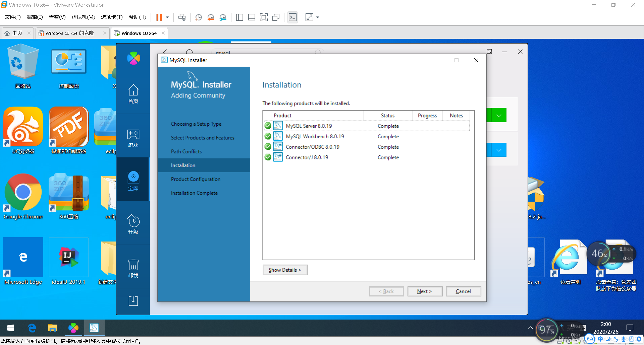Select the Path Conflicts step
This screenshot has height=345, width=644.
click(x=186, y=151)
